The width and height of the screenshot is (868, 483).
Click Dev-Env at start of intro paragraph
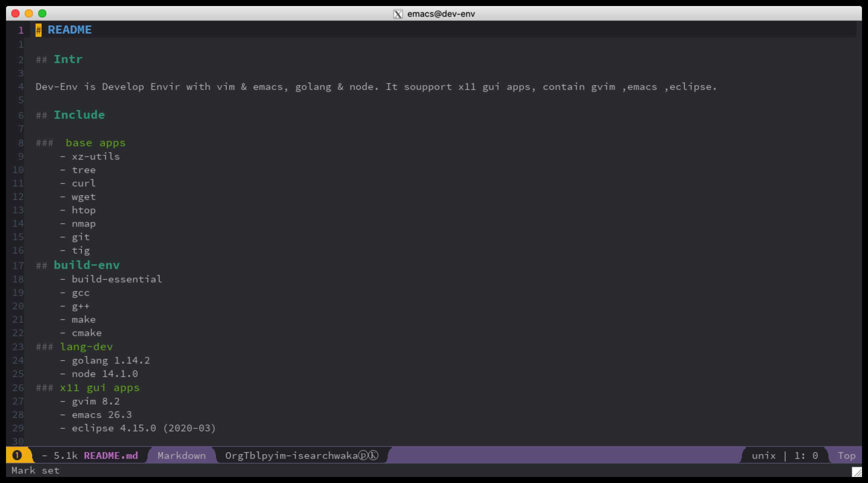pos(57,87)
